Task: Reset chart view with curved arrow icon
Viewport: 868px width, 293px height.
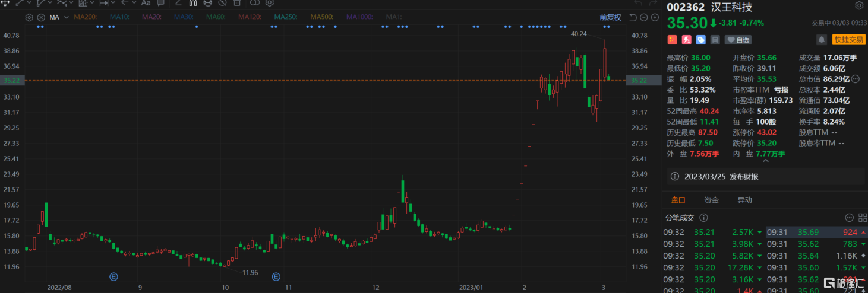Action: [633, 18]
